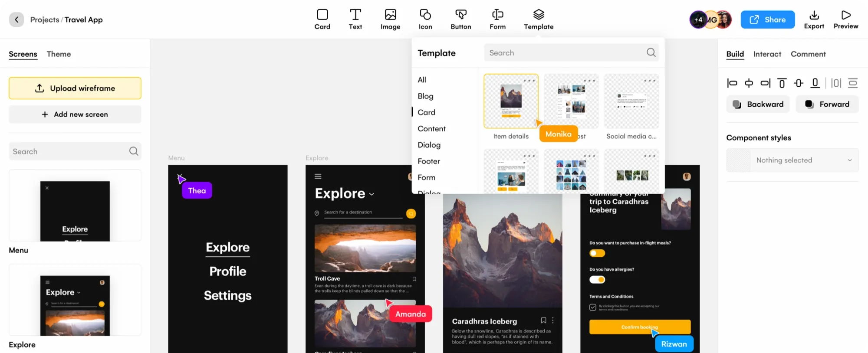Select the Content template category
The image size is (868, 353).
431,128
